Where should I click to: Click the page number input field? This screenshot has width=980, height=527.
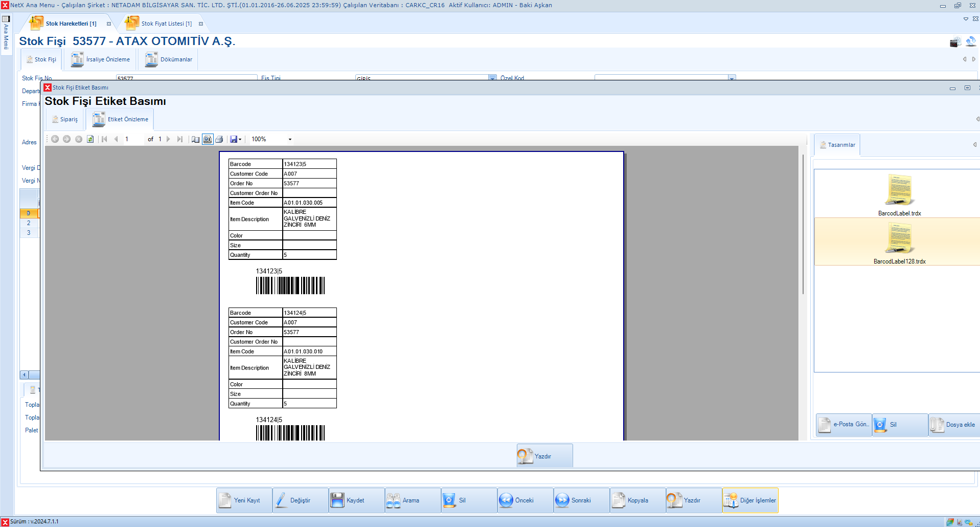(x=133, y=139)
